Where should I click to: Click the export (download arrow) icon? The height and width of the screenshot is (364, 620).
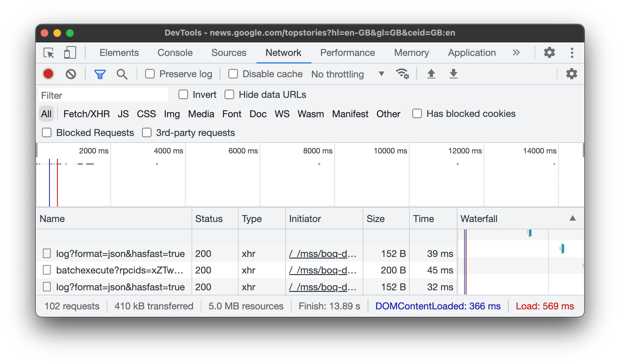(x=453, y=74)
